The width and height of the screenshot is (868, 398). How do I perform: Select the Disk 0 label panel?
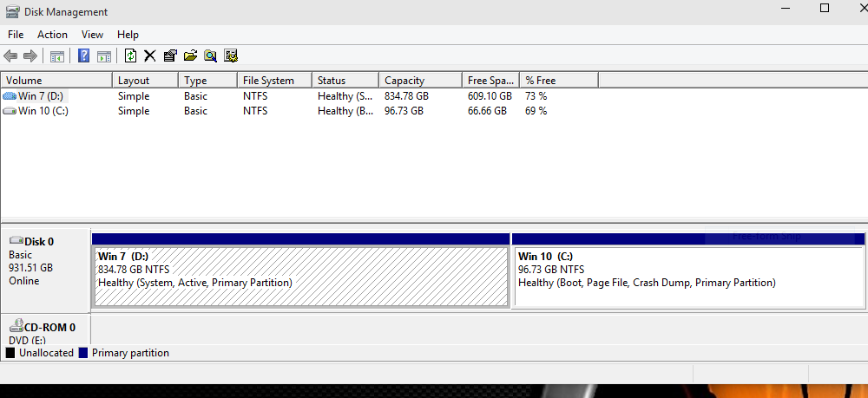click(45, 271)
